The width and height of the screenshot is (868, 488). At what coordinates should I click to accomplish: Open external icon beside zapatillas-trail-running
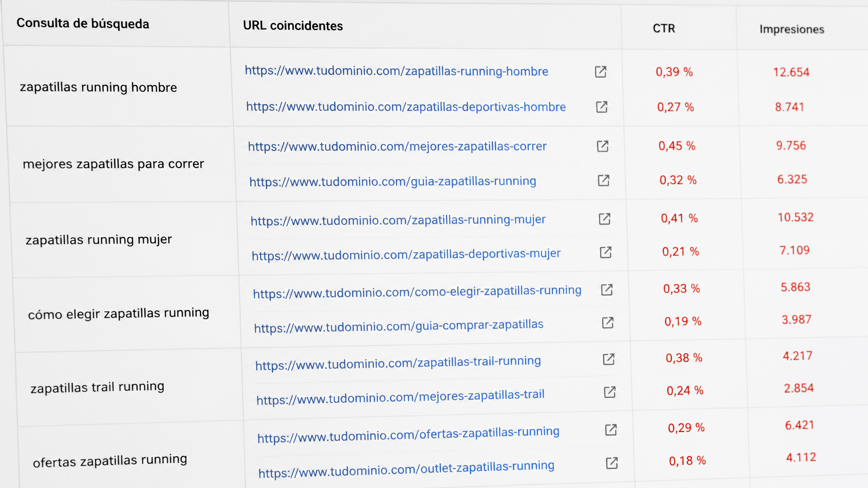[x=609, y=359]
